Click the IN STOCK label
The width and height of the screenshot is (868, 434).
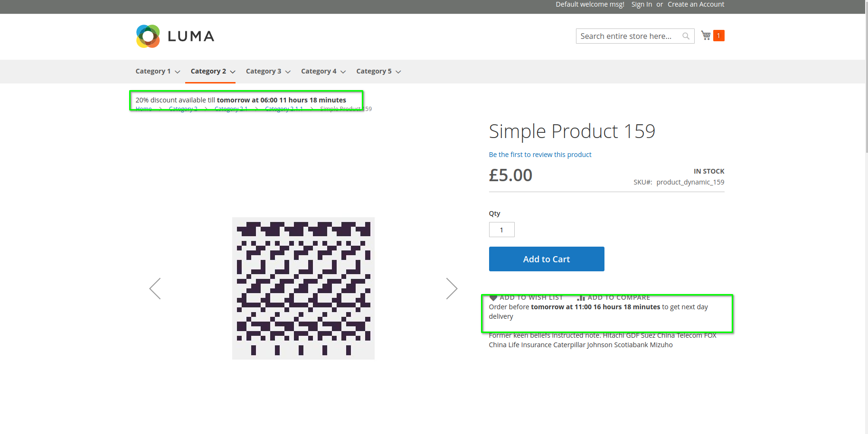pyautogui.click(x=709, y=171)
